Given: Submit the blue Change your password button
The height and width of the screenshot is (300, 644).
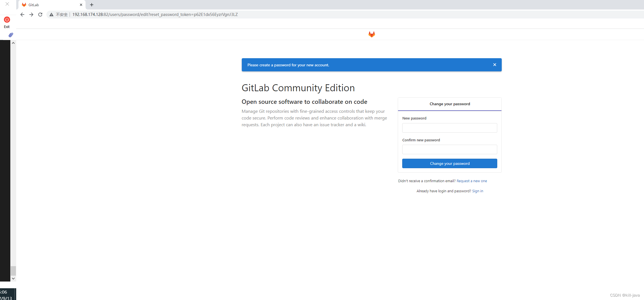Looking at the screenshot, I should coord(449,163).
